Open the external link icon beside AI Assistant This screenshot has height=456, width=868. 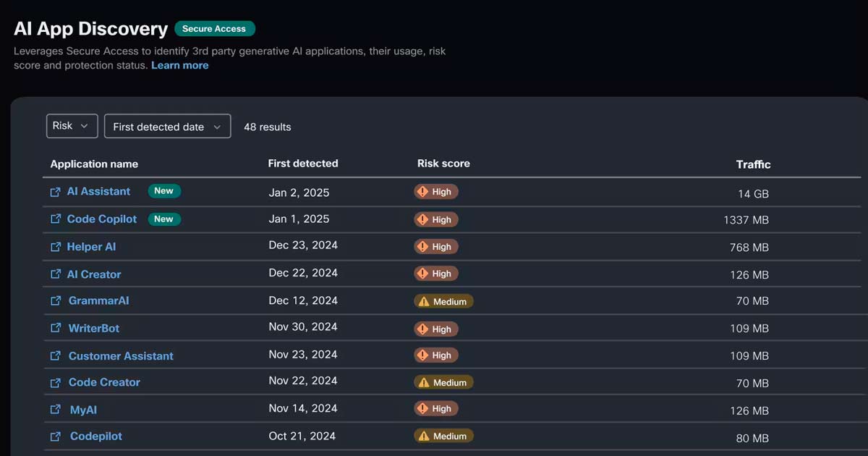point(56,192)
